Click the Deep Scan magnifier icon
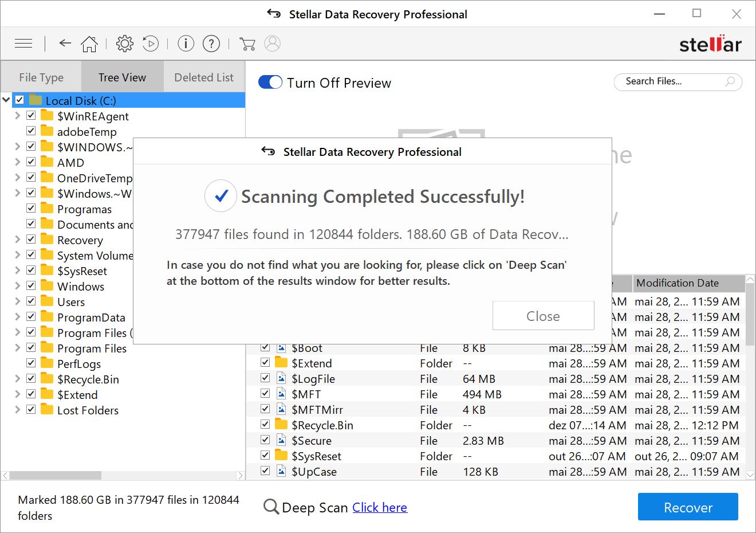756x533 pixels. click(271, 507)
